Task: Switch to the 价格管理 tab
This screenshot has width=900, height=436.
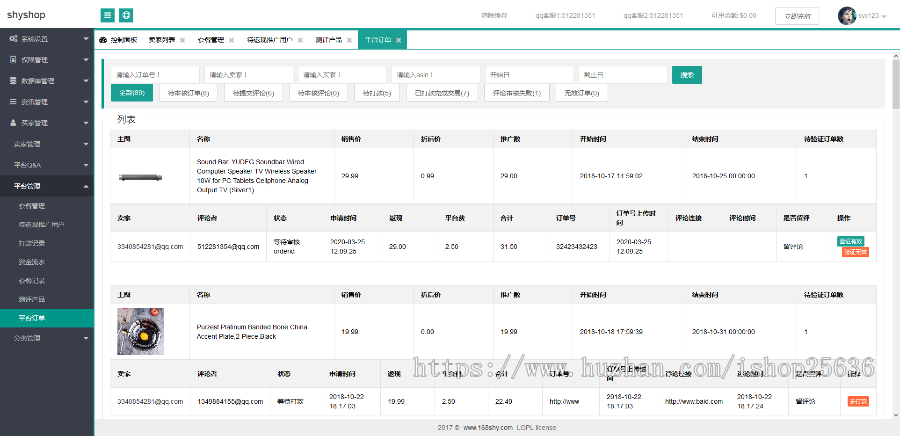Action: coord(211,40)
